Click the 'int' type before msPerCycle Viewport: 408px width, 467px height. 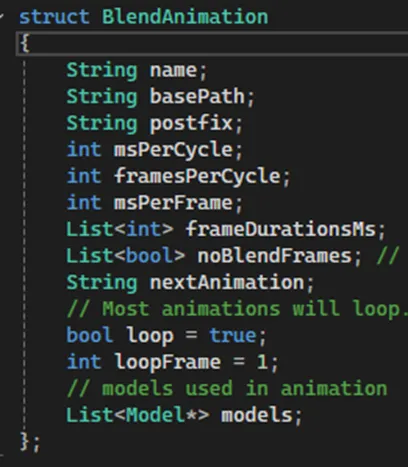(x=84, y=150)
